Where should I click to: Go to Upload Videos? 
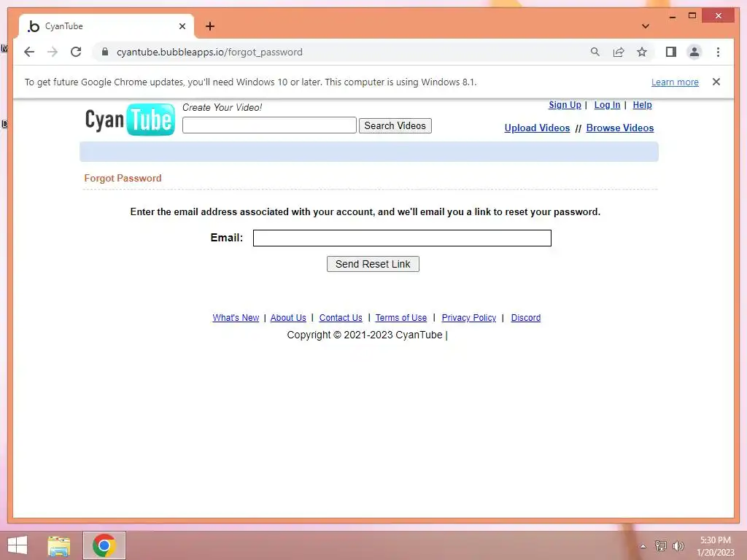[x=537, y=128]
